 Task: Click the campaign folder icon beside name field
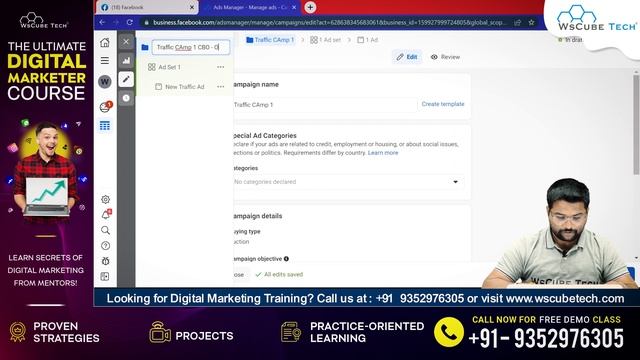(x=144, y=47)
